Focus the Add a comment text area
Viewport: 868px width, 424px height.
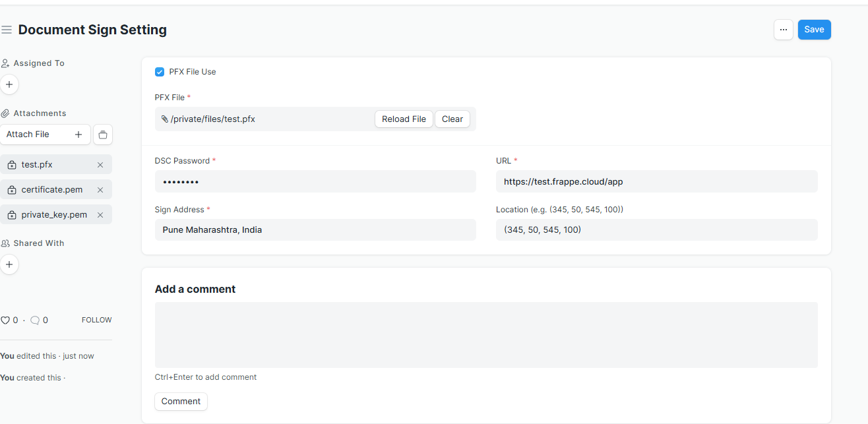(485, 334)
